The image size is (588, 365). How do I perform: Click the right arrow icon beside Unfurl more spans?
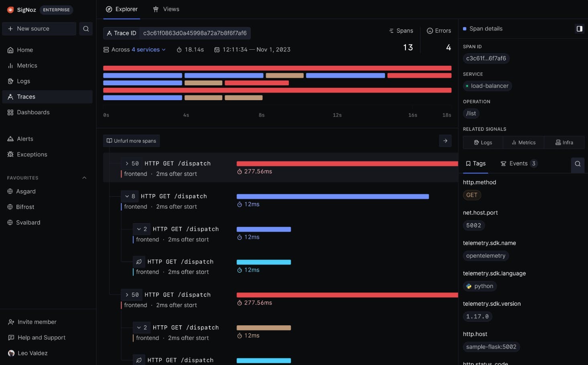click(445, 141)
